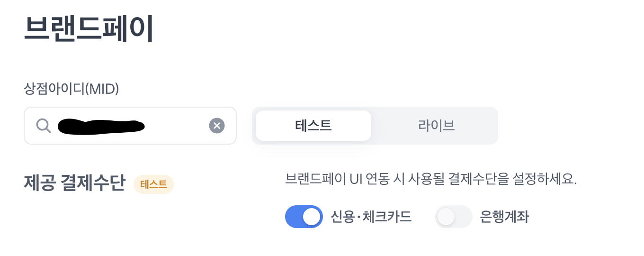The width and height of the screenshot is (644, 256).
Task: Switch to the 라이브 environment tab
Action: coord(436,126)
